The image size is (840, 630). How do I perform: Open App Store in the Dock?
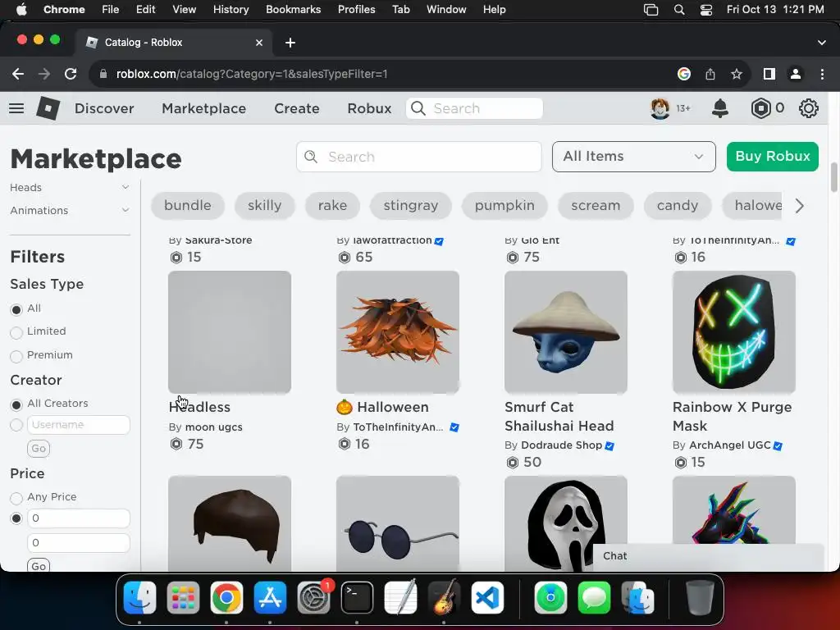pos(270,597)
